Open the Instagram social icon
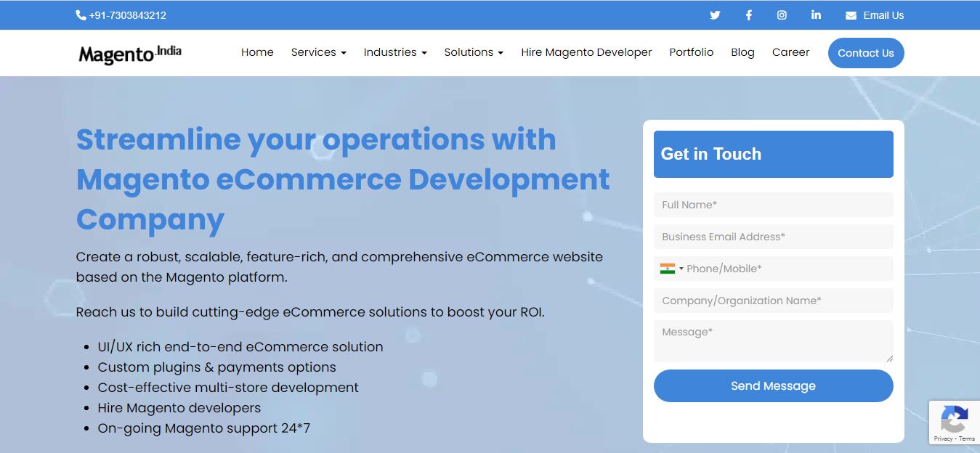This screenshot has height=453, width=980. 782,15
